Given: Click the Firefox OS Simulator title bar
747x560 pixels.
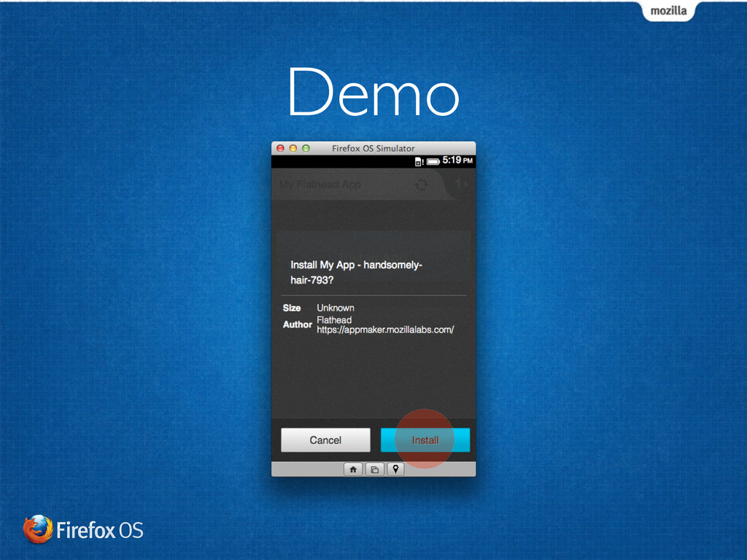Looking at the screenshot, I should 373,148.
